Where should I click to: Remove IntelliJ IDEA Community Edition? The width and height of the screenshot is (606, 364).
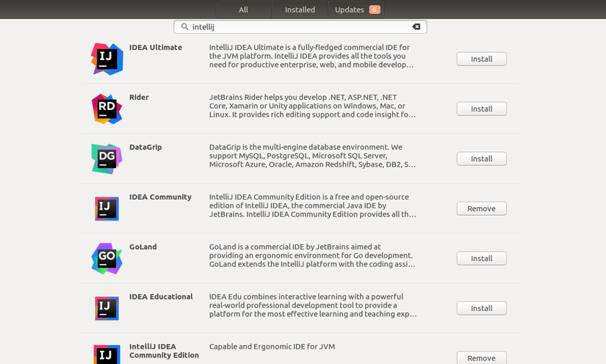(x=481, y=358)
